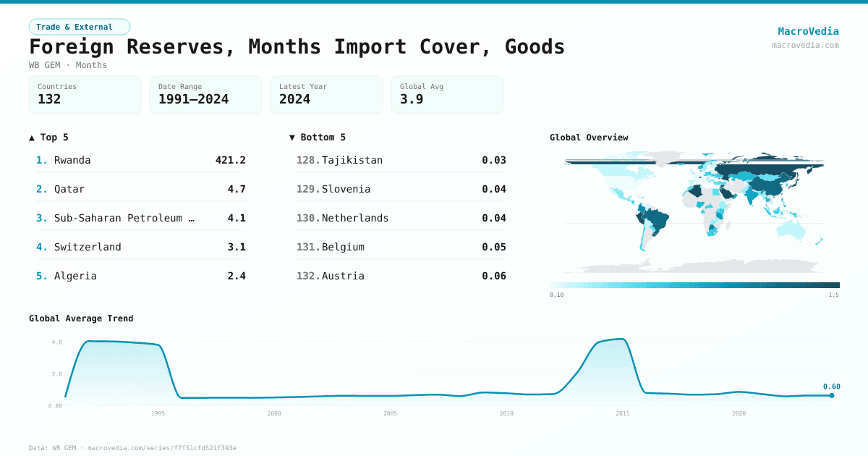Click the Bottom 5 down-triangle icon
Image resolution: width=868 pixels, height=456 pixels.
[x=292, y=137]
